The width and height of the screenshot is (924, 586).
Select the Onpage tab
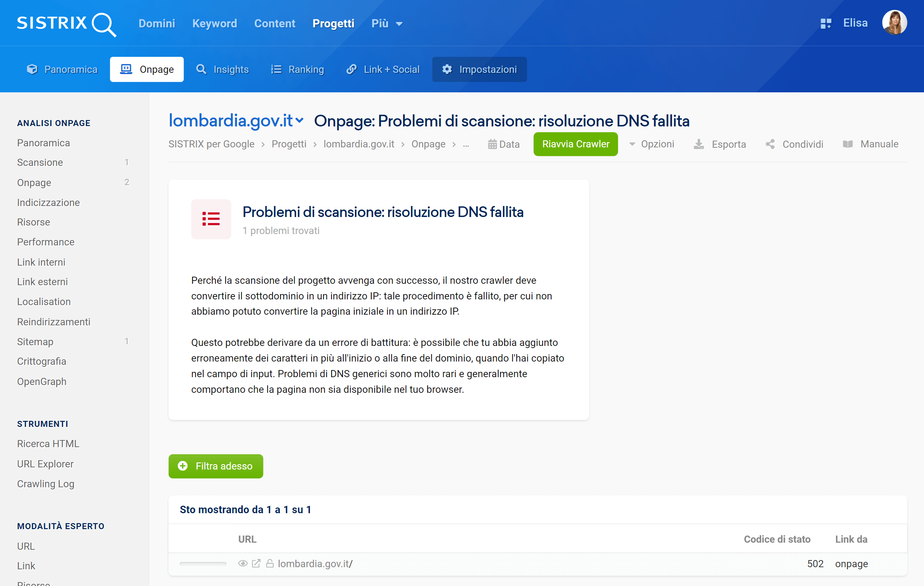[x=147, y=69]
